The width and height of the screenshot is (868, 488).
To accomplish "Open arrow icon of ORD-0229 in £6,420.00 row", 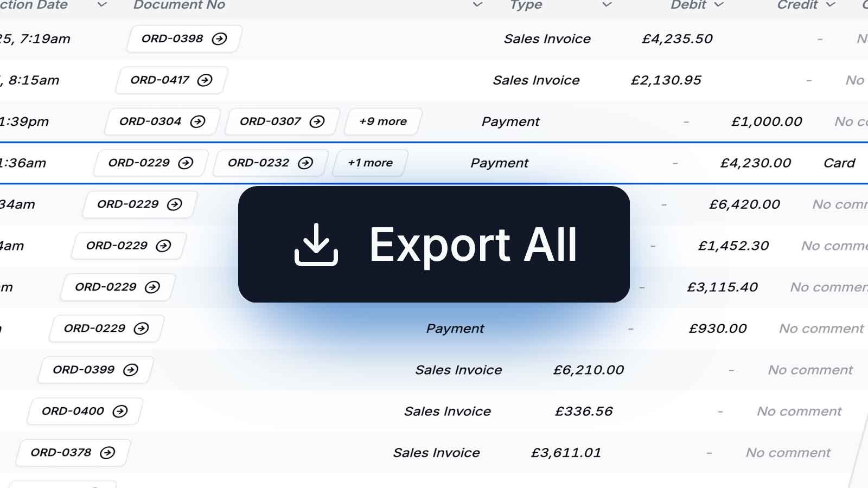I will [x=174, y=204].
